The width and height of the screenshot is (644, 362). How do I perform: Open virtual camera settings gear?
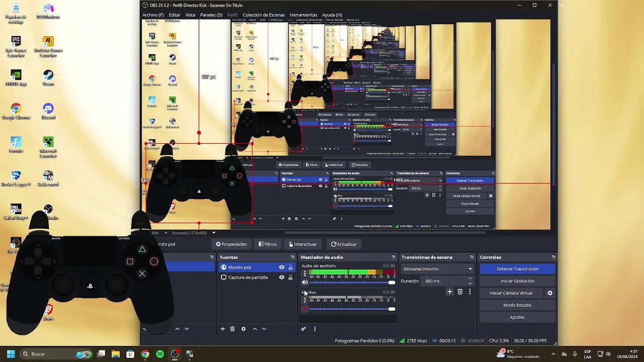pos(550,293)
